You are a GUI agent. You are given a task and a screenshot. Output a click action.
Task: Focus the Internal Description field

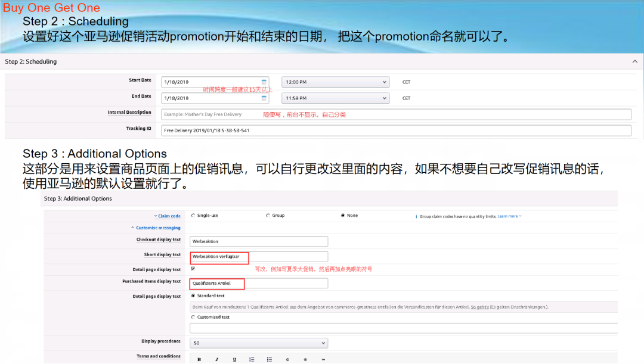click(x=396, y=114)
